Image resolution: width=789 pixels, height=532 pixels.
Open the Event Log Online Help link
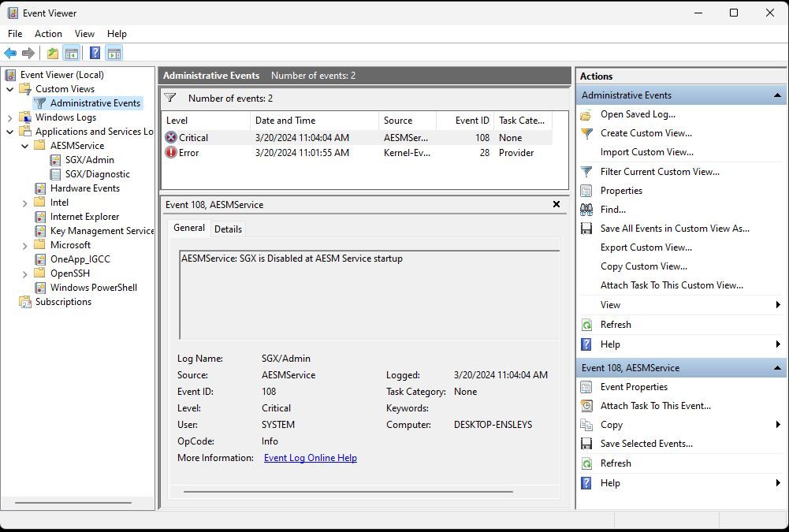311,458
